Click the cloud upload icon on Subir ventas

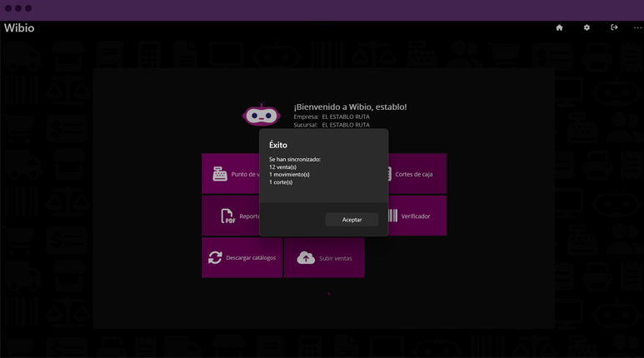coord(306,258)
